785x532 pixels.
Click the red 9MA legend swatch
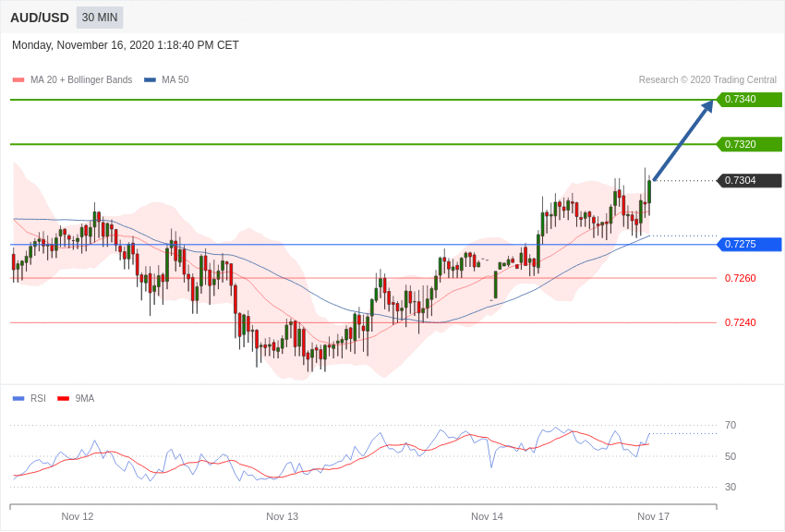tap(63, 399)
